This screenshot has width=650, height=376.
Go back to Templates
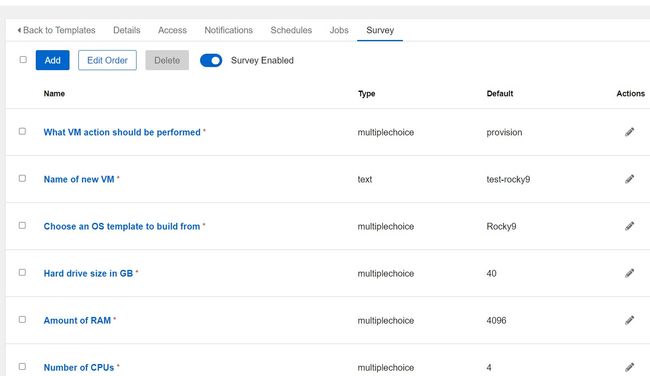[x=56, y=30]
